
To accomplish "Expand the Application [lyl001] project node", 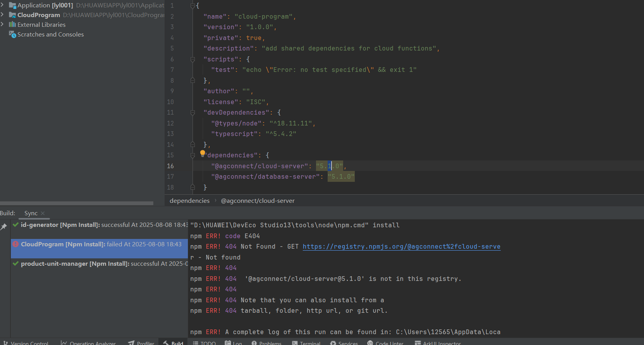I will click(x=2, y=5).
